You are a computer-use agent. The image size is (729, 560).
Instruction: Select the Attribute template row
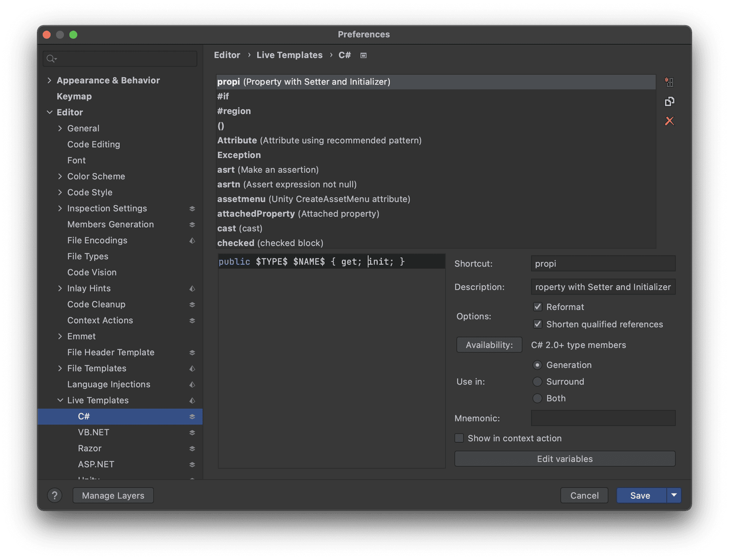click(x=436, y=140)
